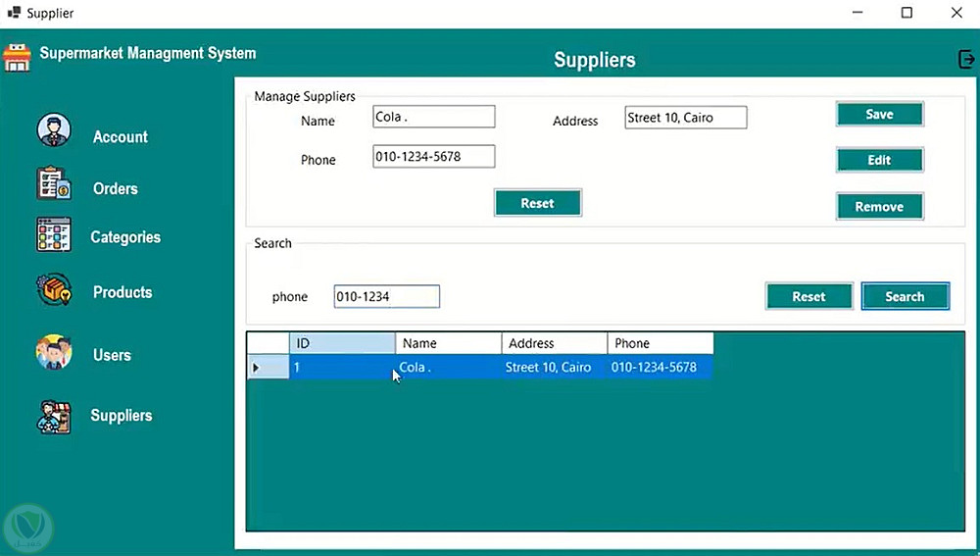Click the supermarket store logo icon

(x=17, y=58)
